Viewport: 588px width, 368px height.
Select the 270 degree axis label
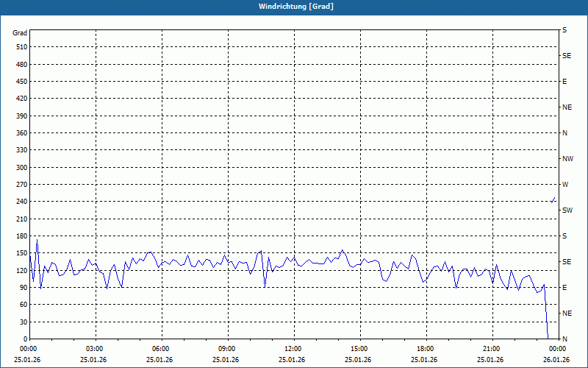[x=22, y=185]
